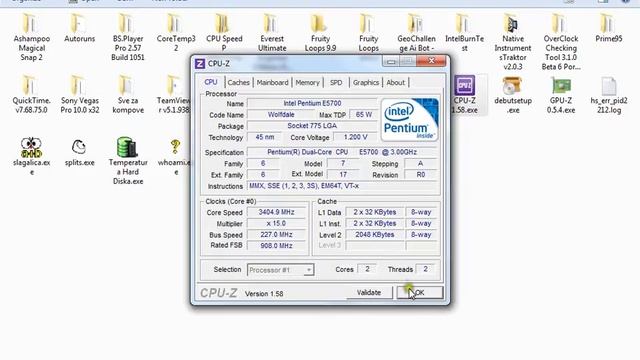Switch to the CPU tab

click(x=211, y=82)
